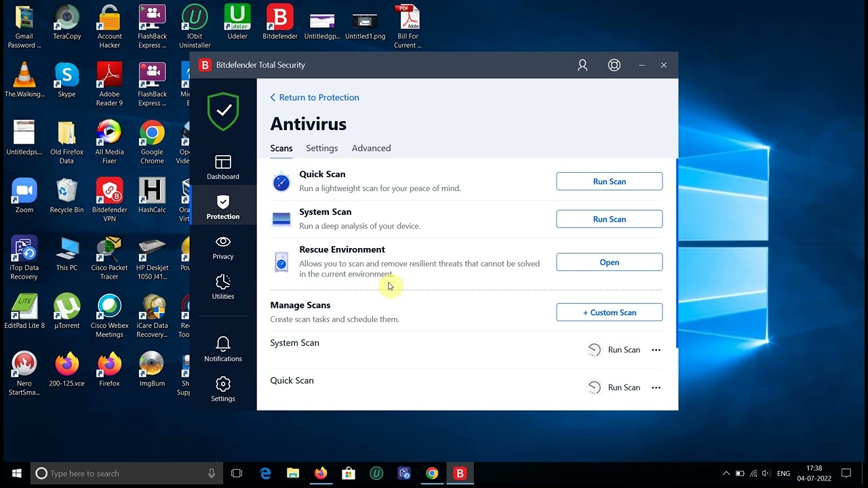
Task: Run the System Scan
Action: tap(610, 220)
